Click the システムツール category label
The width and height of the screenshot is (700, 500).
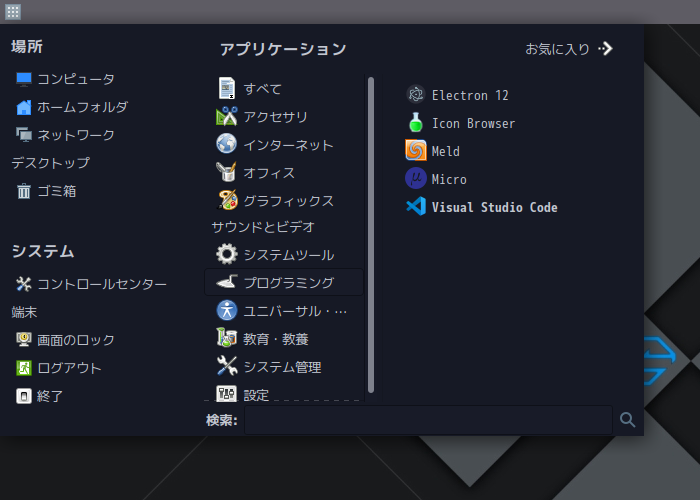click(289, 255)
